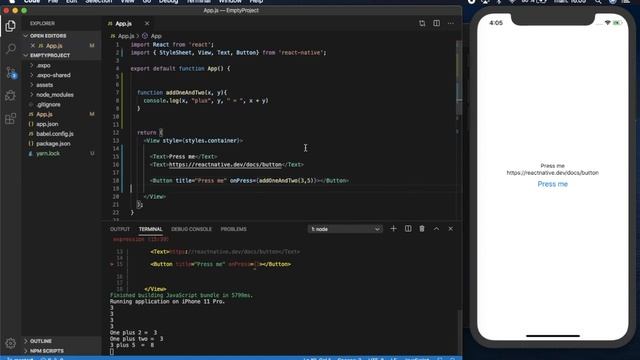Screen dimensions: 640x360
Task: Switch to the Debug Console tab
Action: [x=191, y=229]
